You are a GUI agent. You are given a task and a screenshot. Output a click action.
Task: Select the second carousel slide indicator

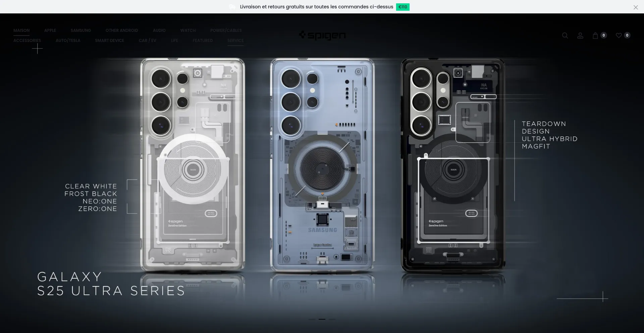click(x=322, y=319)
